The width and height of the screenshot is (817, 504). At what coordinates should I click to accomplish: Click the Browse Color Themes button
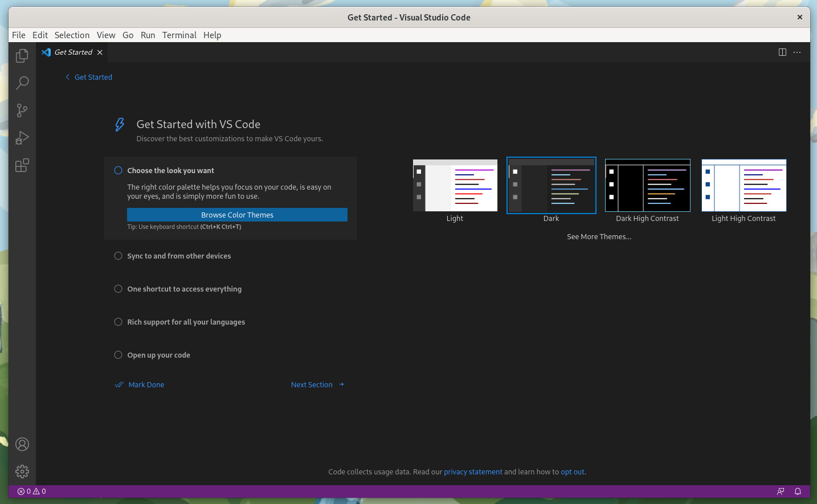(237, 215)
